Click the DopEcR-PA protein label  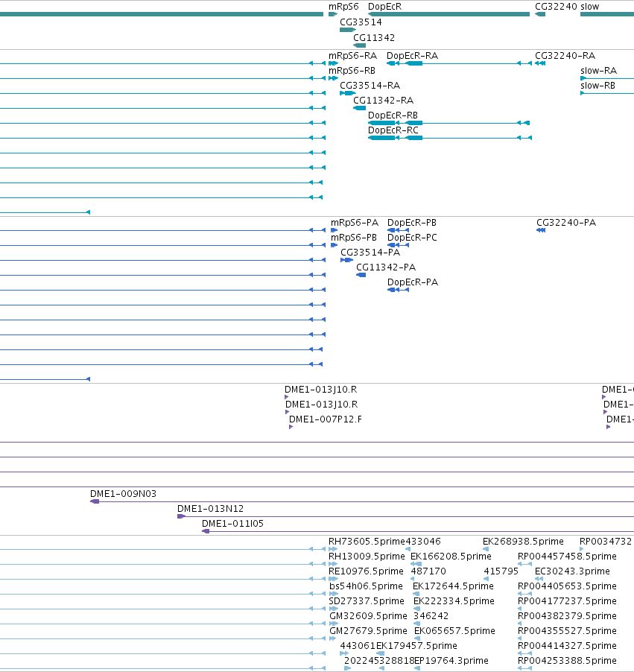click(x=413, y=282)
